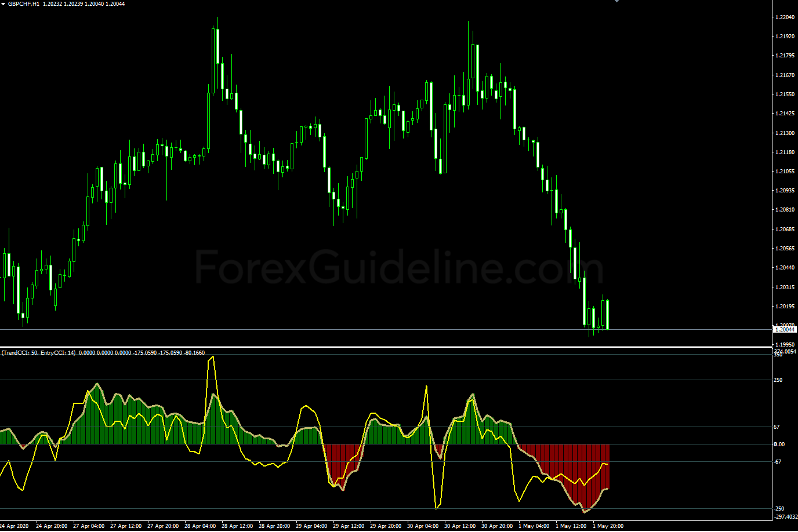This screenshot has height=532, width=798.
Task: Click the 1.20565 price scale label
Action: pyautogui.click(x=785, y=248)
